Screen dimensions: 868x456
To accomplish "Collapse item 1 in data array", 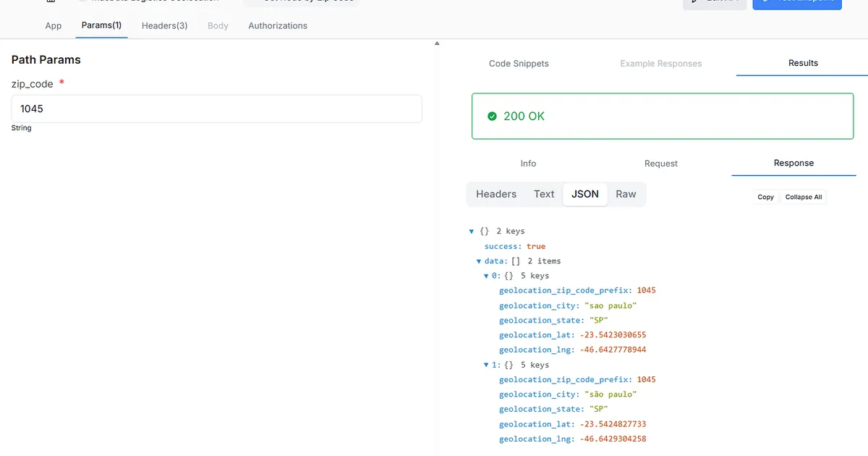I will click(486, 365).
